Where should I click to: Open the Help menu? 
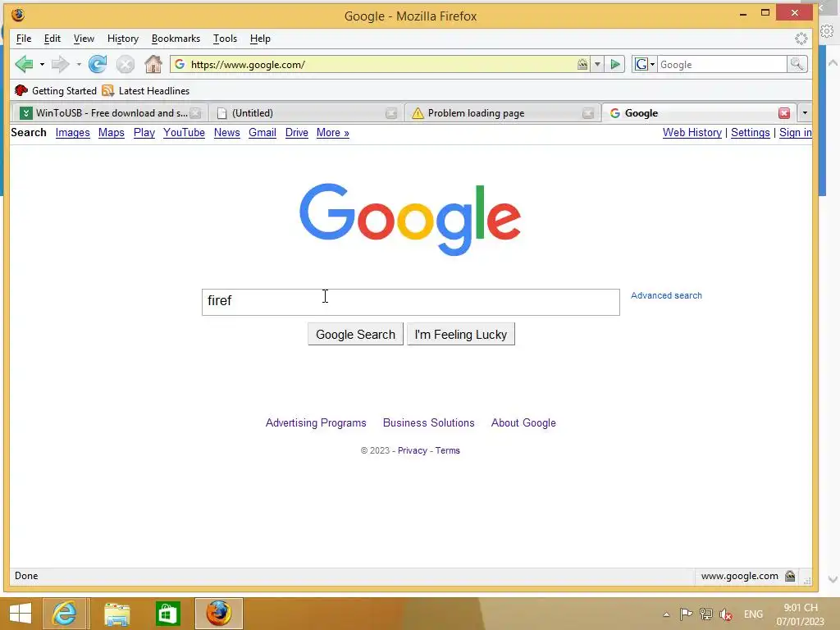(x=260, y=39)
